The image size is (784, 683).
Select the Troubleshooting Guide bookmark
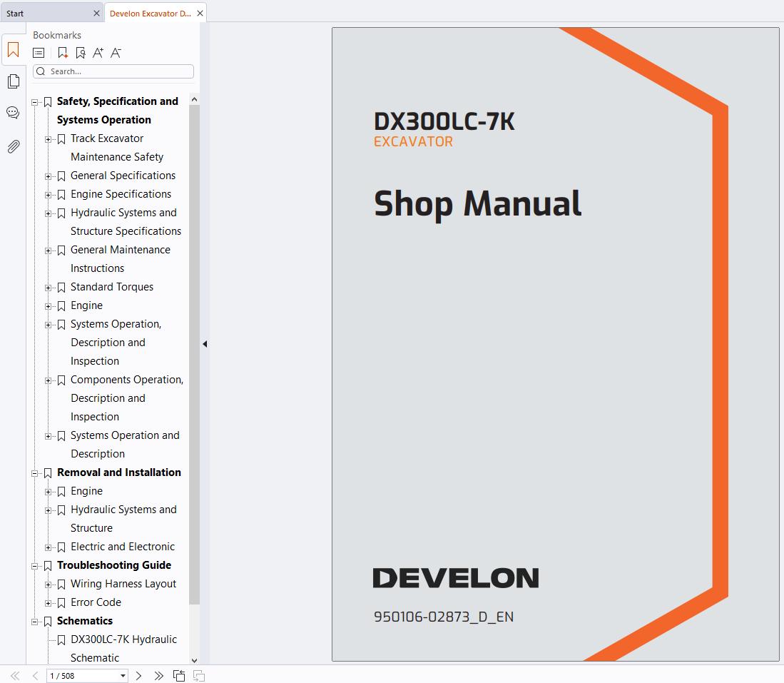(114, 565)
